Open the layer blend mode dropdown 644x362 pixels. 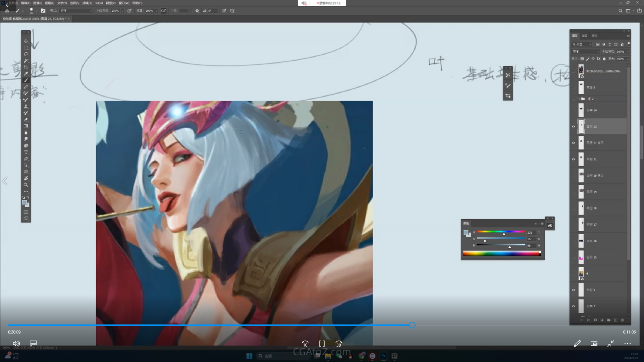coord(586,52)
